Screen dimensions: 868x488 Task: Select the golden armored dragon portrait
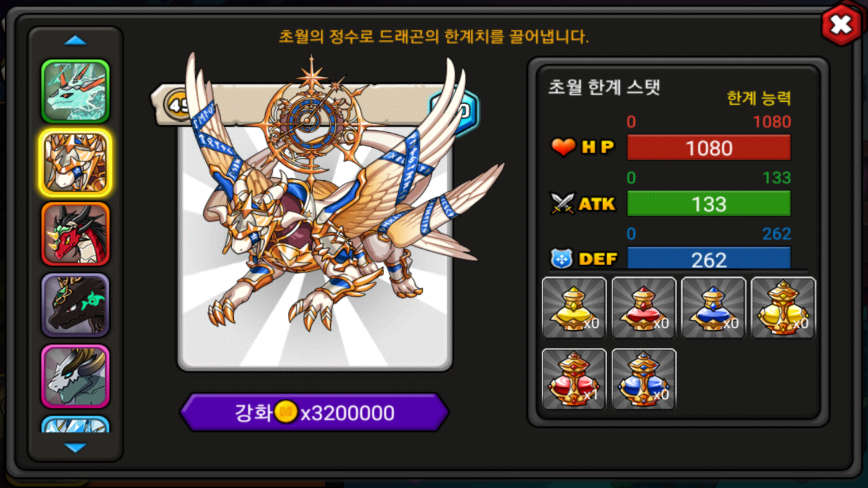pyautogui.click(x=75, y=163)
